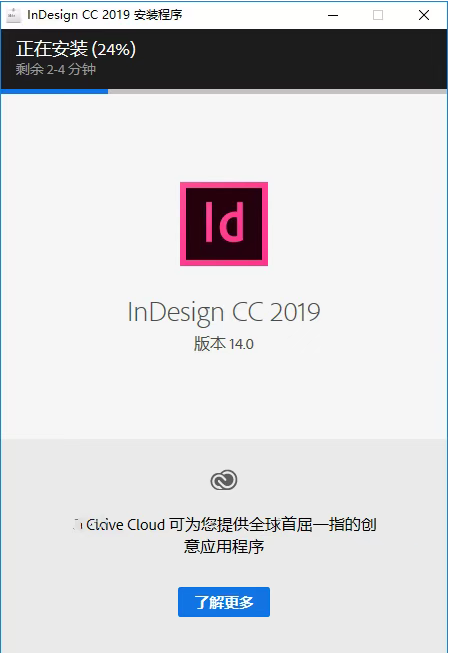Click the blue filled part of progress bar
The height and width of the screenshot is (653, 450).
(x=55, y=91)
